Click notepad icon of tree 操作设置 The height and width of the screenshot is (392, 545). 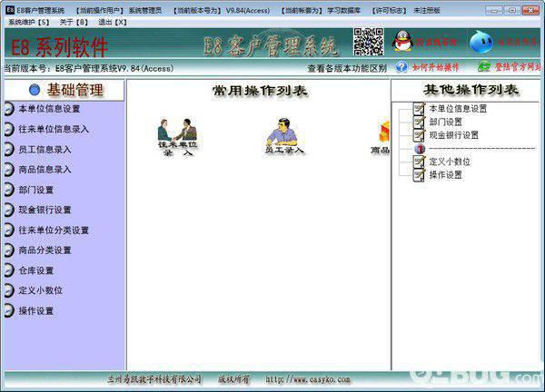(419, 174)
